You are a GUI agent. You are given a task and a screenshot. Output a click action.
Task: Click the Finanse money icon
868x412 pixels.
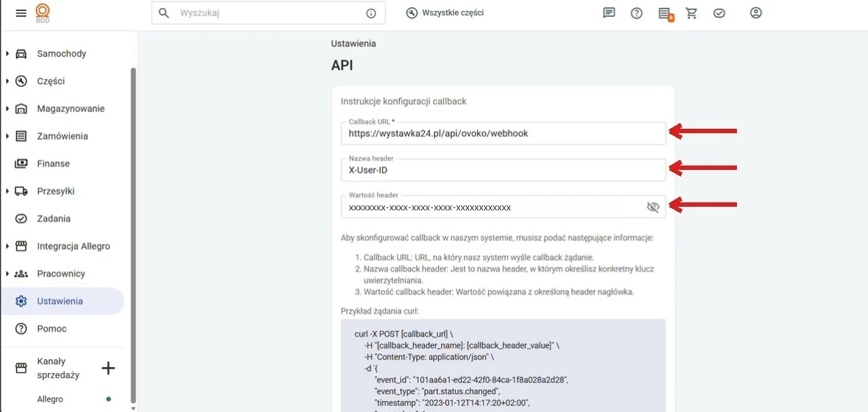click(x=21, y=163)
